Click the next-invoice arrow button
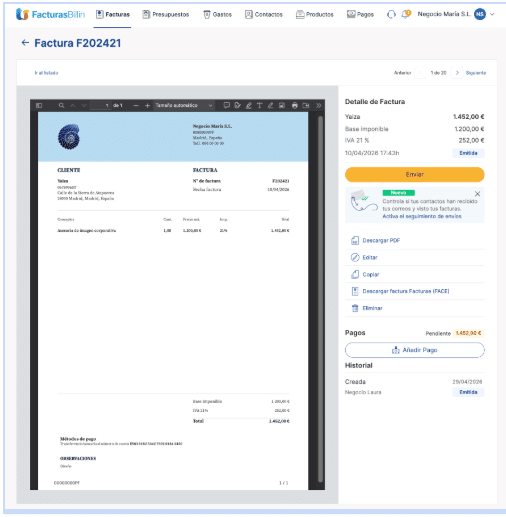Image resolution: width=506 pixels, height=517 pixels. 457,73
